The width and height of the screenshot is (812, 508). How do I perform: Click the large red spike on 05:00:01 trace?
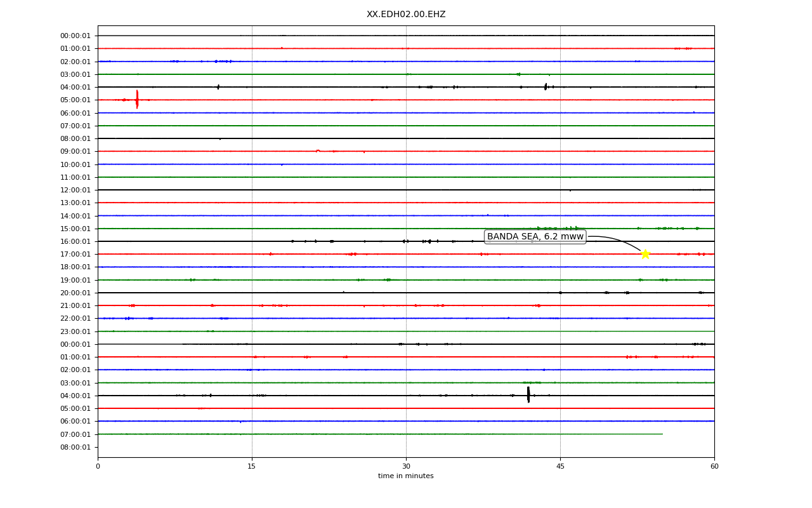click(x=137, y=99)
